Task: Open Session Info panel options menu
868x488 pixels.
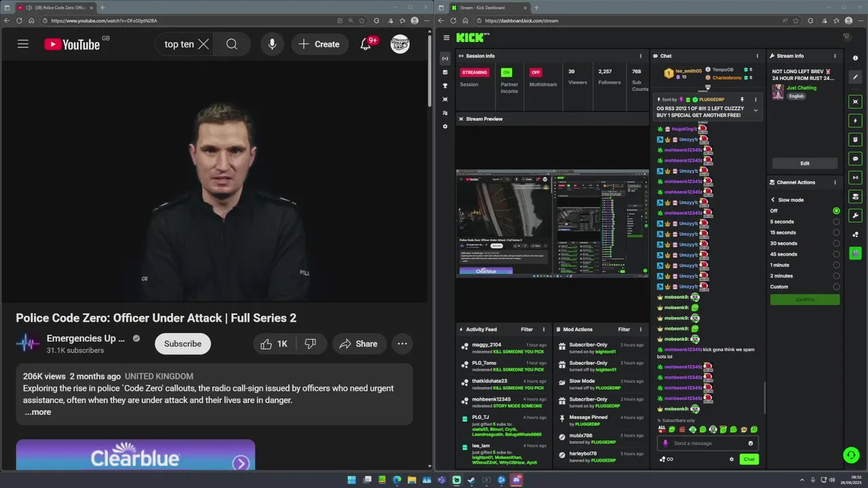Action: (x=641, y=56)
